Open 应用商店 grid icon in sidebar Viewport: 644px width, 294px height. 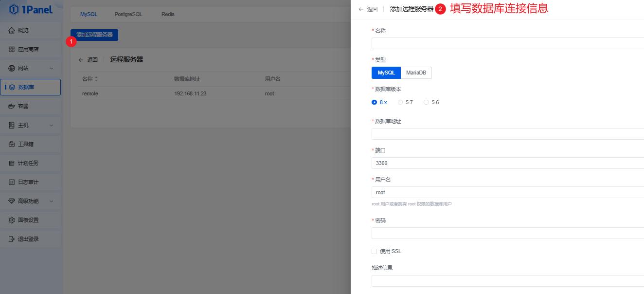12,49
